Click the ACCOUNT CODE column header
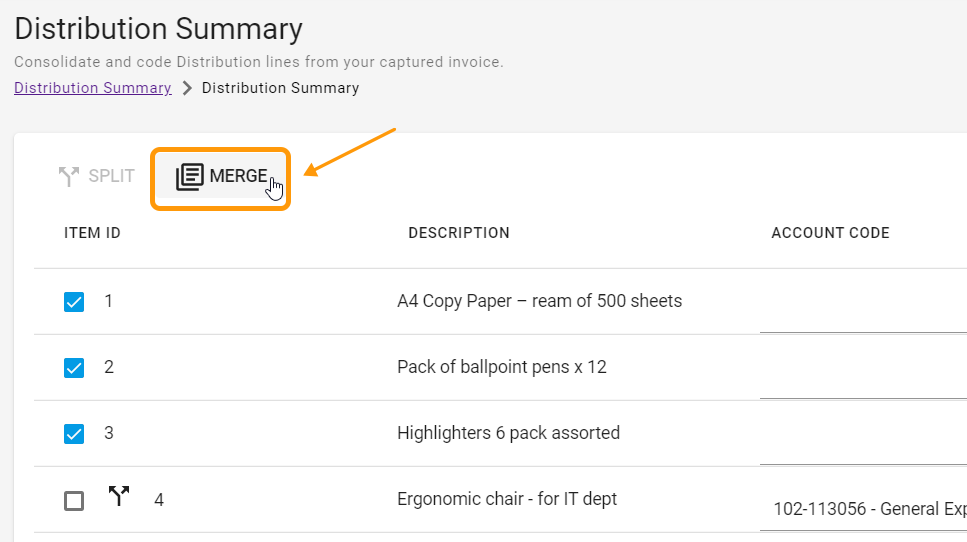 pyautogui.click(x=830, y=233)
